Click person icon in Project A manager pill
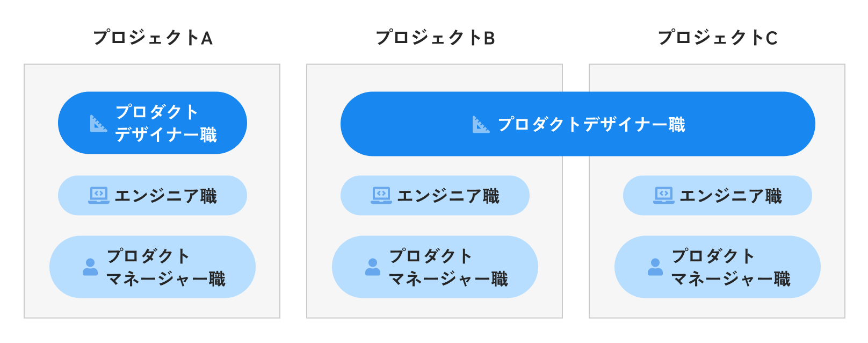The height and width of the screenshot is (343, 868). pos(90,267)
